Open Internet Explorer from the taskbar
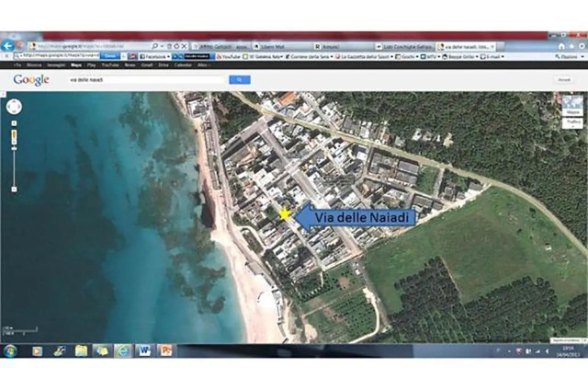 pyautogui.click(x=122, y=351)
